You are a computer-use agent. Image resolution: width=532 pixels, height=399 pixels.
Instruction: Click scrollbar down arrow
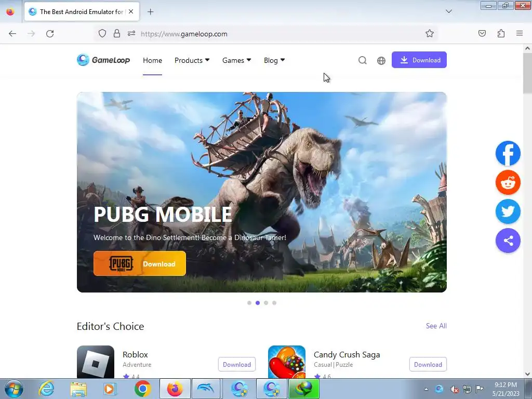click(x=527, y=374)
